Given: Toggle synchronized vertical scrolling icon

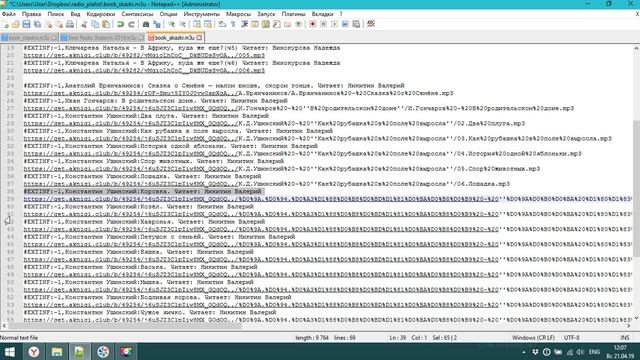Looking at the screenshot, I should (x=197, y=24).
